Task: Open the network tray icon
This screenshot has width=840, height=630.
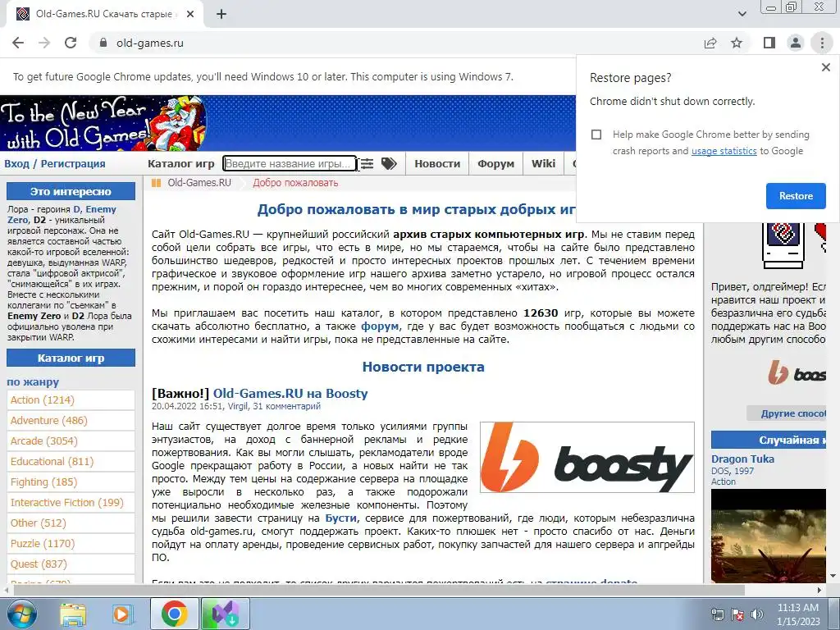Action: (717, 614)
